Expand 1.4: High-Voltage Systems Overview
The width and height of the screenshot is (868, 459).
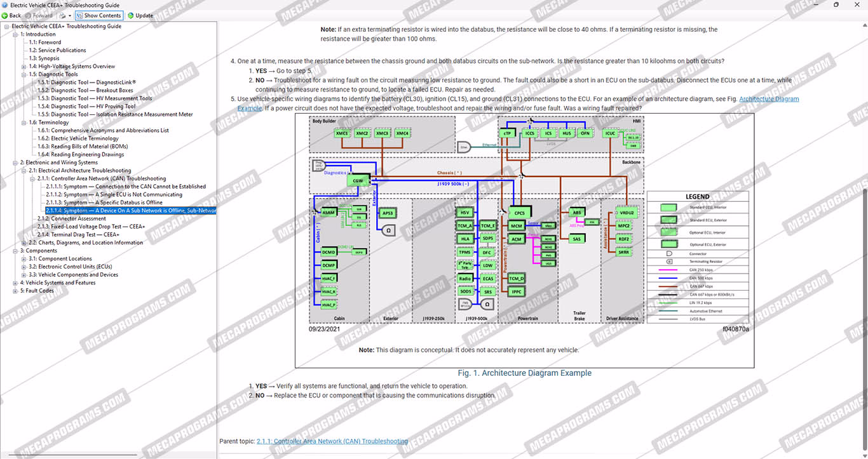tap(24, 67)
